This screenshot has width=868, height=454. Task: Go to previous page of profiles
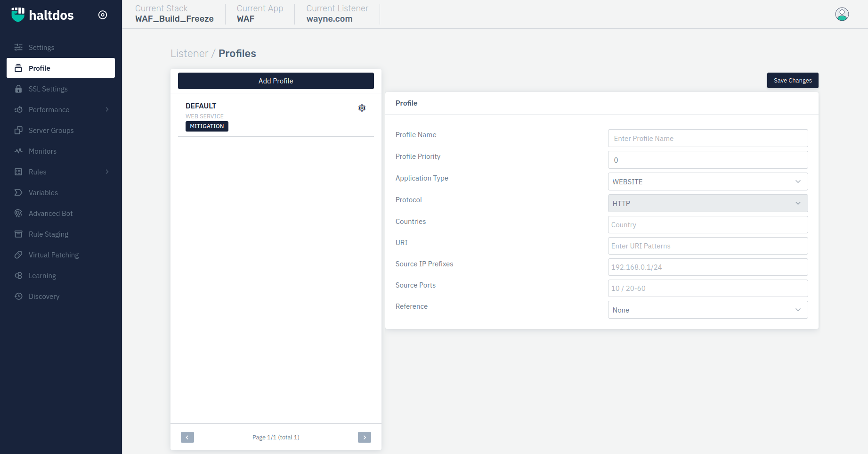(x=187, y=437)
